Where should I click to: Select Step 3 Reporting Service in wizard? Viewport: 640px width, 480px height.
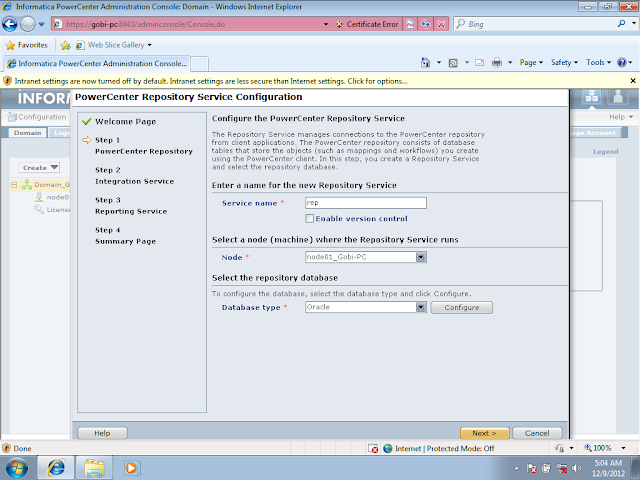click(131, 206)
